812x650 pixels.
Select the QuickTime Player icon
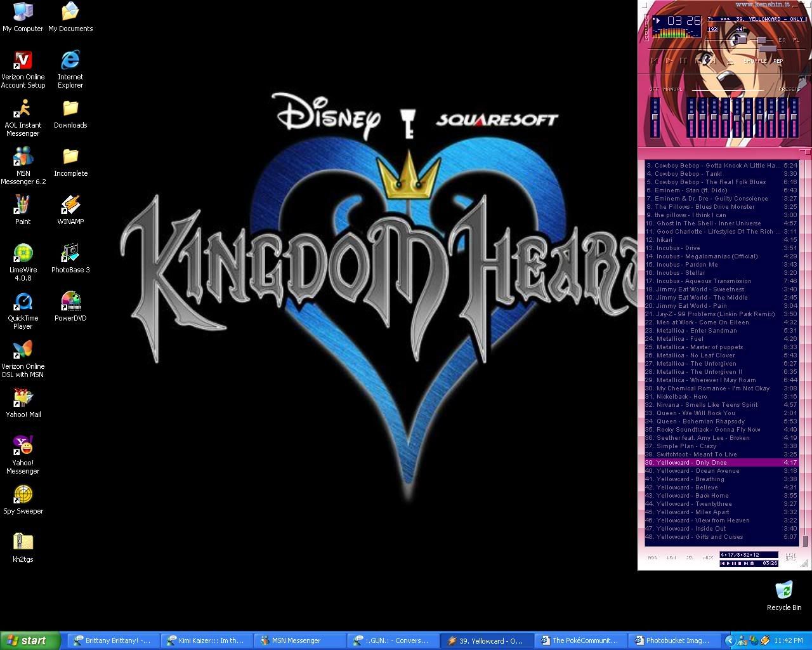coord(23,311)
